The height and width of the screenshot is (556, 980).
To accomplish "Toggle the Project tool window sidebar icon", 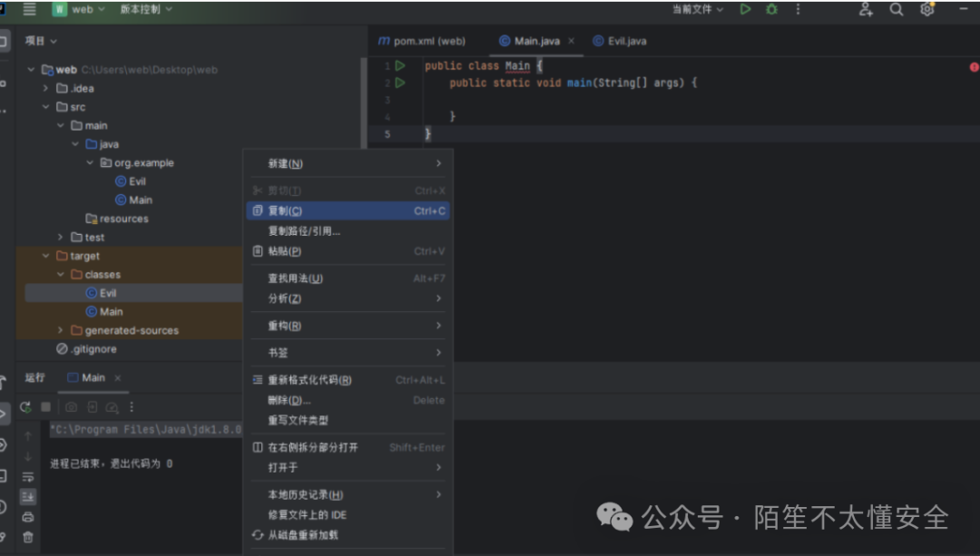I will point(7,40).
